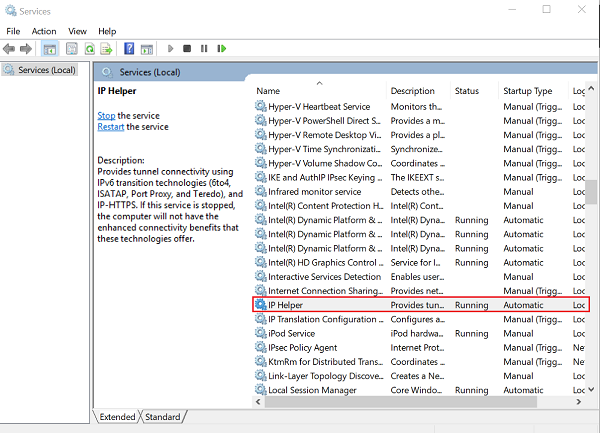This screenshot has height=433, width=600.
Task: Toggle the Show/Hide Console Tree icon
Action: [50, 49]
